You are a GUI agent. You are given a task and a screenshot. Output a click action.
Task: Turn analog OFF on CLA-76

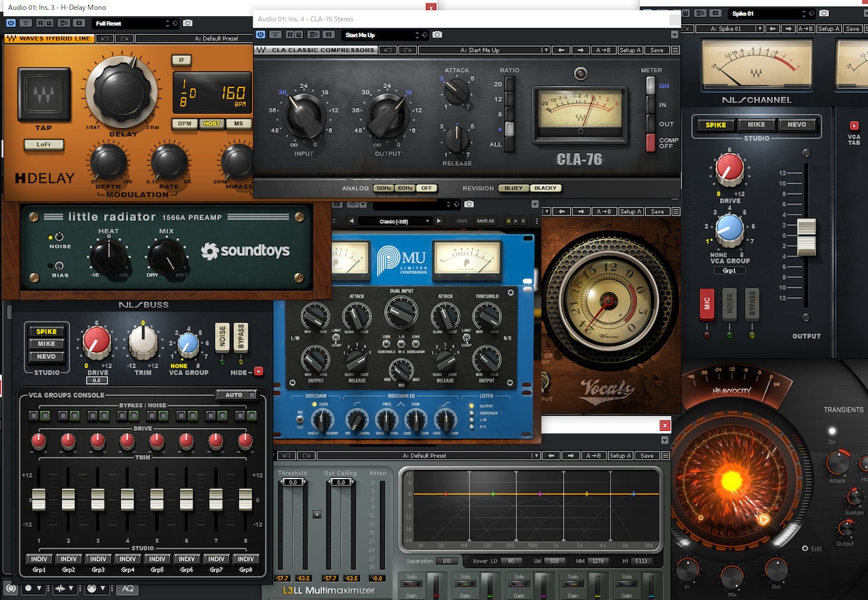click(427, 188)
